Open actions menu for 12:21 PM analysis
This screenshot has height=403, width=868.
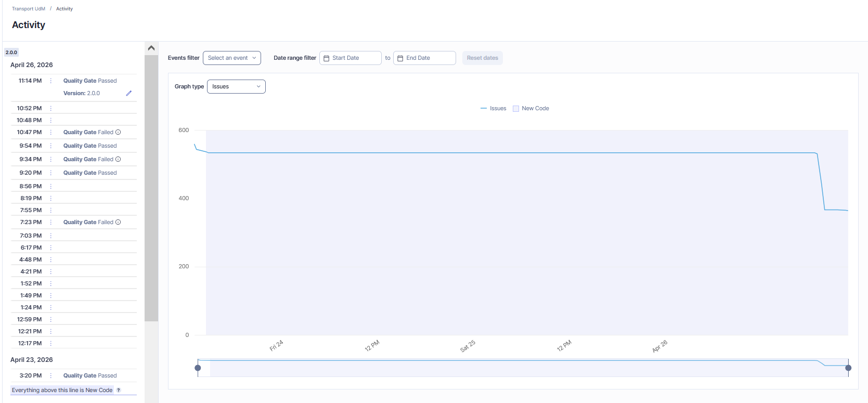(x=50, y=331)
